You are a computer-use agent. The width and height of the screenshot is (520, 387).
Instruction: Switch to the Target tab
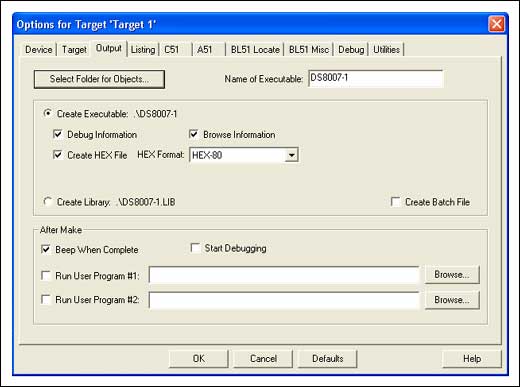(74, 50)
